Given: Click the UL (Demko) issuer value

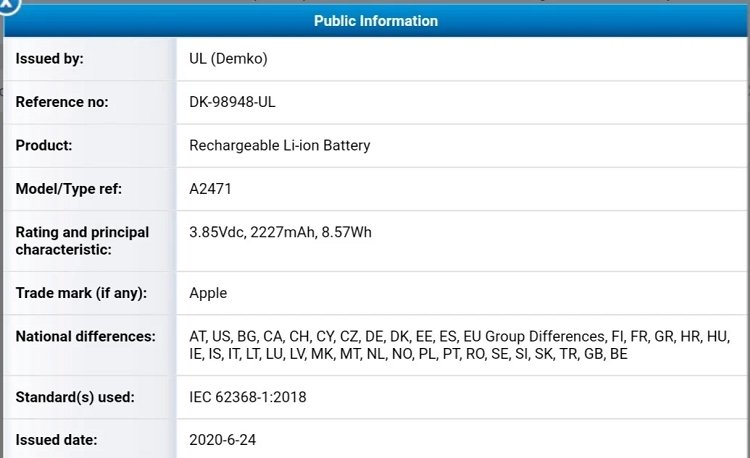Looking at the screenshot, I should click(228, 59).
